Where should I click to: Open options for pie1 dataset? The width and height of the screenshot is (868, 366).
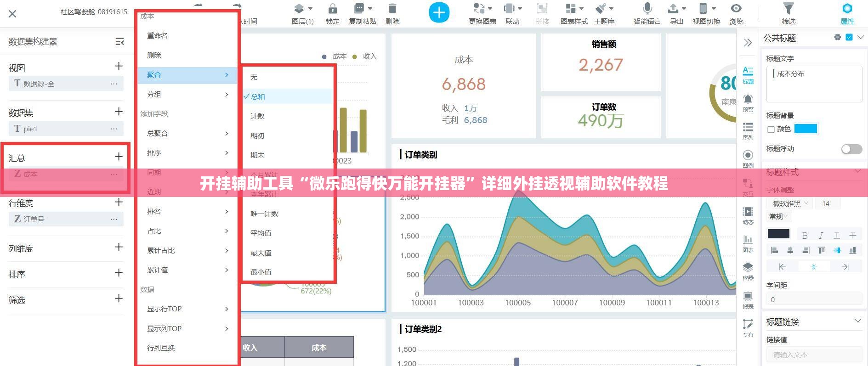point(113,129)
